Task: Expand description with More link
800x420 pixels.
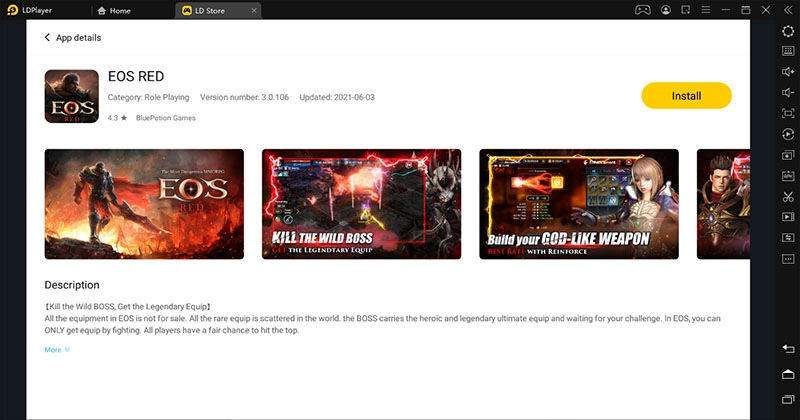Action: (57, 350)
